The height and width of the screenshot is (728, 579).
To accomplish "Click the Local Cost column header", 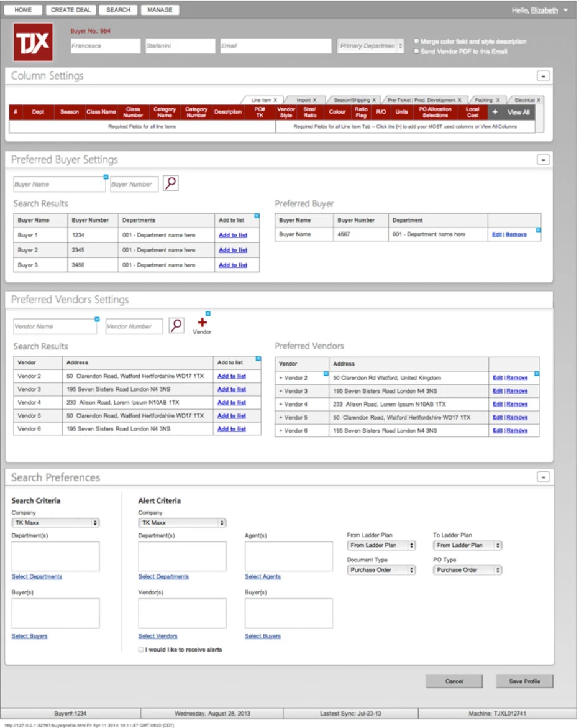I will point(472,112).
